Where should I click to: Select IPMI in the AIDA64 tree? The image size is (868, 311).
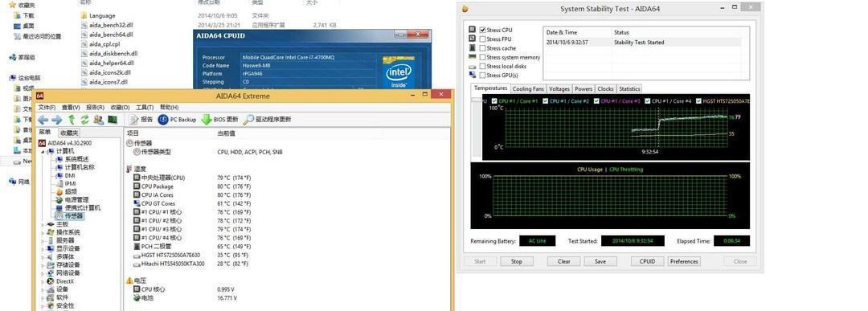click(65, 183)
